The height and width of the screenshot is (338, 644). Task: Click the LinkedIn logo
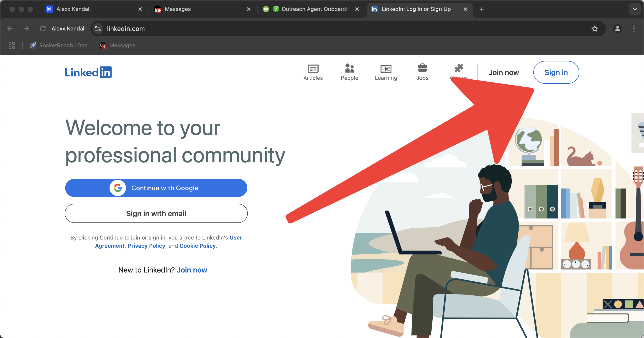pos(88,72)
